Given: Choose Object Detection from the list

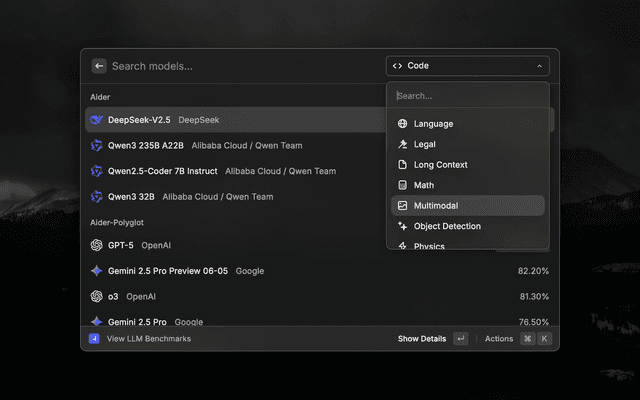Looking at the screenshot, I should 447,226.
